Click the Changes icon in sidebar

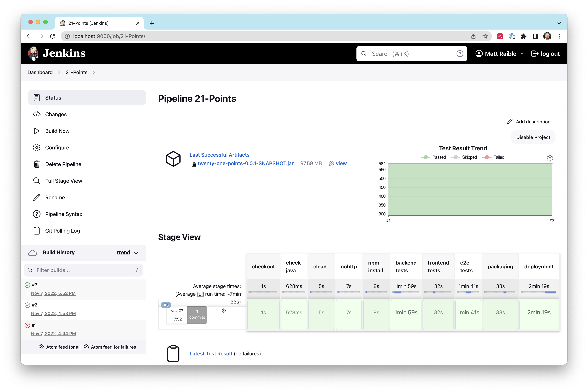37,114
